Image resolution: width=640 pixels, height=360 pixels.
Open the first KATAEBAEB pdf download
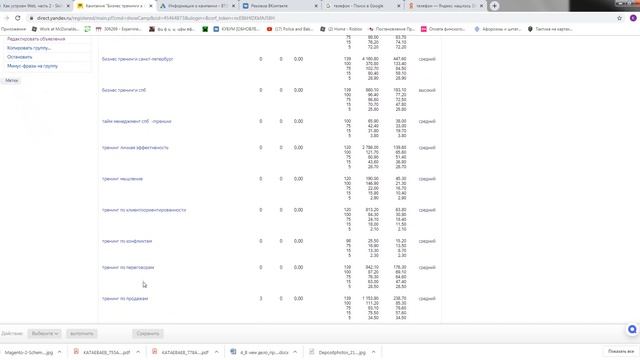tap(102, 352)
